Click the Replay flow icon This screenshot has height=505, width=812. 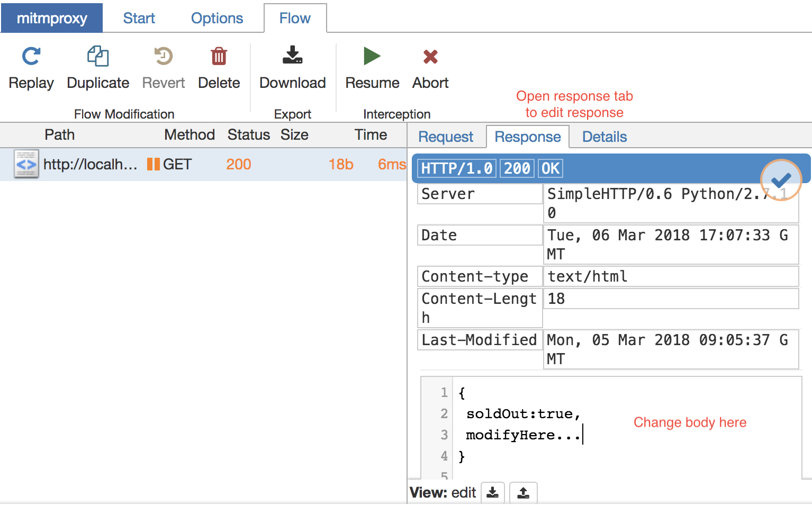coord(31,57)
